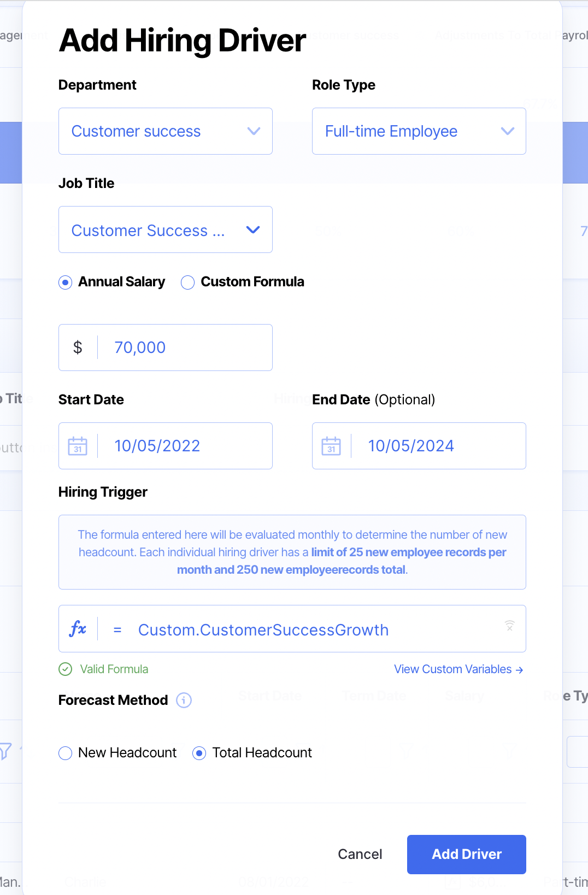Image resolution: width=588 pixels, height=895 pixels.
Task: Select Total Headcount forecast method
Action: (x=199, y=753)
